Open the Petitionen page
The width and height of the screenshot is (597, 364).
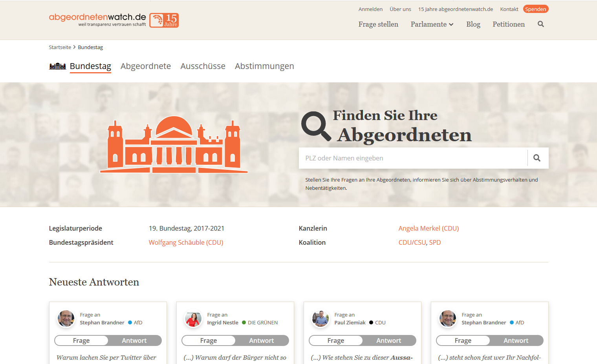509,24
